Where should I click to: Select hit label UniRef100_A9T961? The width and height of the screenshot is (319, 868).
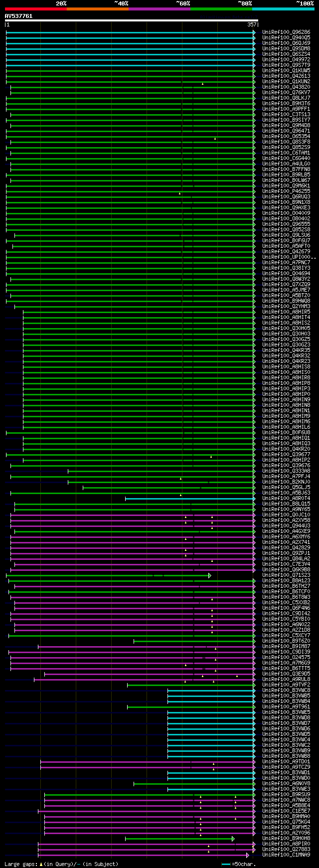coord(286,707)
